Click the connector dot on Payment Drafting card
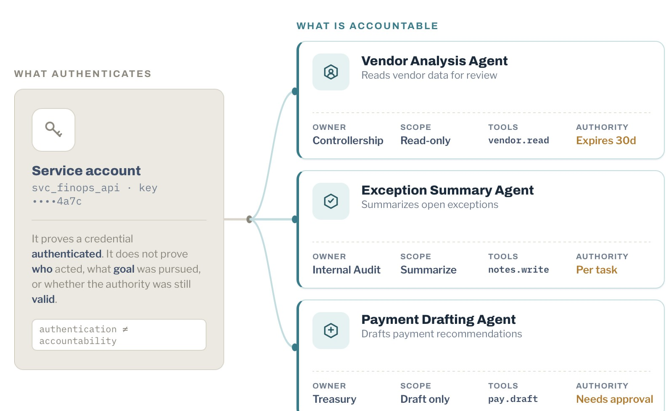Viewport: 668px width, 411px height. pos(295,348)
